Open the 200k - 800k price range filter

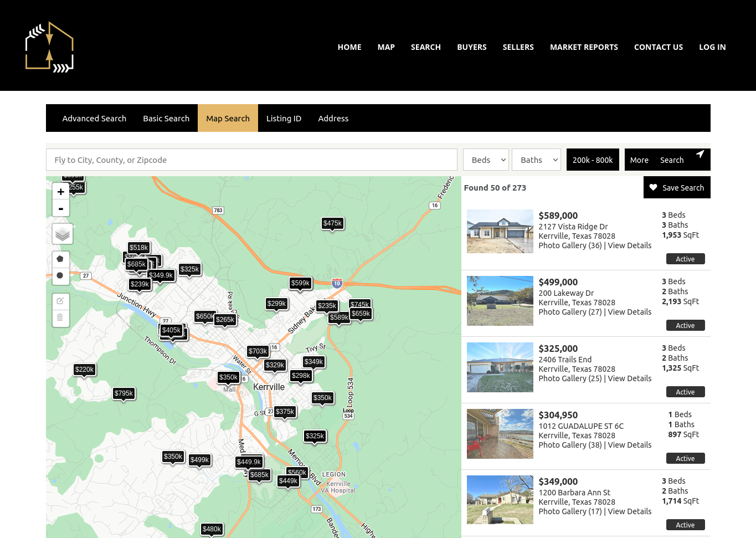[593, 160]
